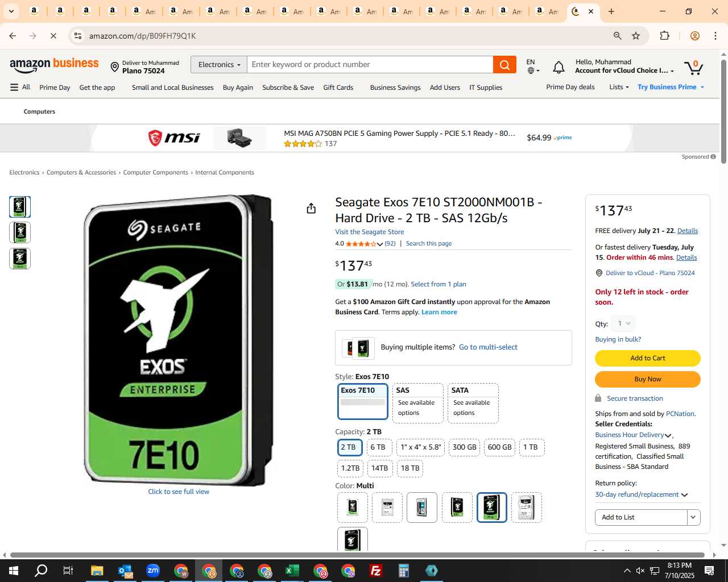Click the share icon next to product image

311,209
